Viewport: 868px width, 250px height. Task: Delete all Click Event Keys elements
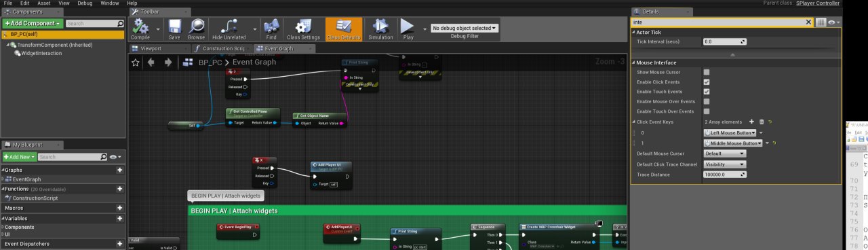click(x=762, y=122)
